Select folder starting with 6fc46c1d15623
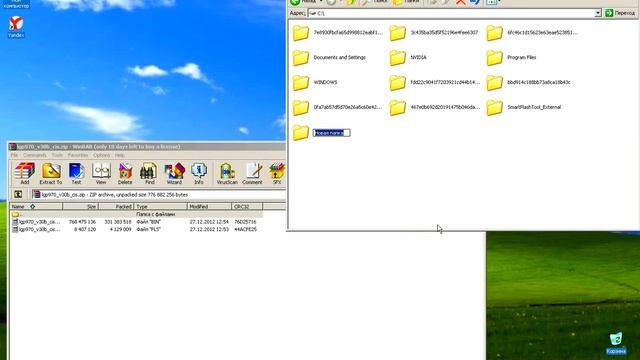 532,33
